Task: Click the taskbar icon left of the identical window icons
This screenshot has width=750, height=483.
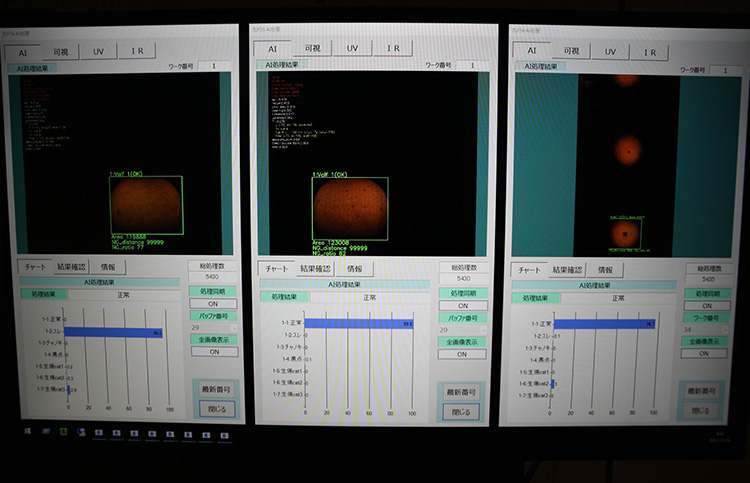Action: pyautogui.click(x=81, y=432)
